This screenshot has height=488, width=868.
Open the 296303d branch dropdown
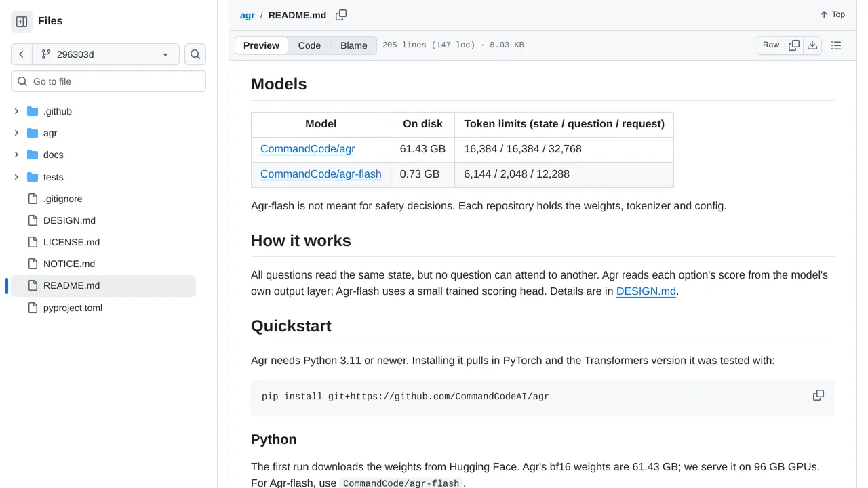105,54
